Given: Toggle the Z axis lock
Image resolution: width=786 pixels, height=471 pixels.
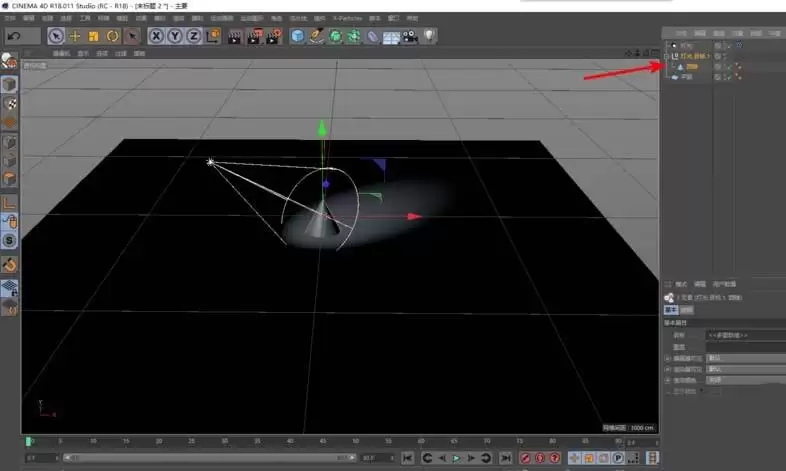Looking at the screenshot, I should pos(193,36).
